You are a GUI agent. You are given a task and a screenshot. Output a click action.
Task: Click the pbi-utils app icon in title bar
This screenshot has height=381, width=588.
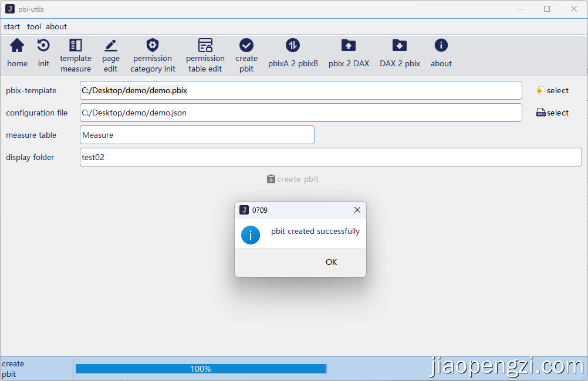(x=10, y=9)
